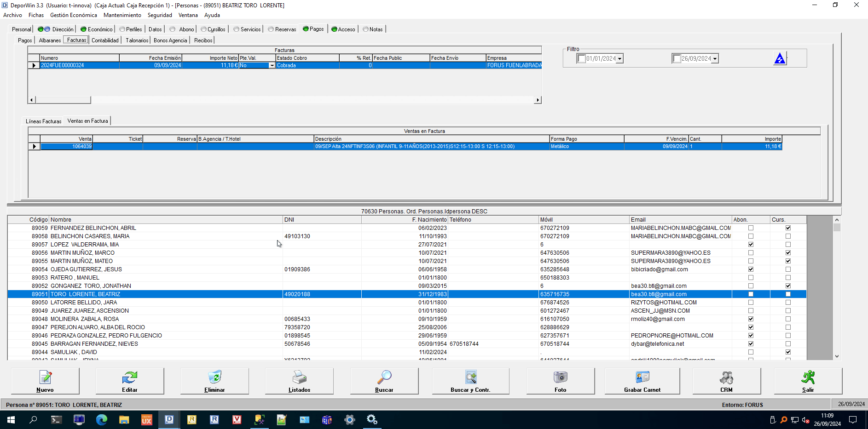The image size is (868, 429).
Task: Click the volume muted tray icon
Action: click(x=805, y=420)
